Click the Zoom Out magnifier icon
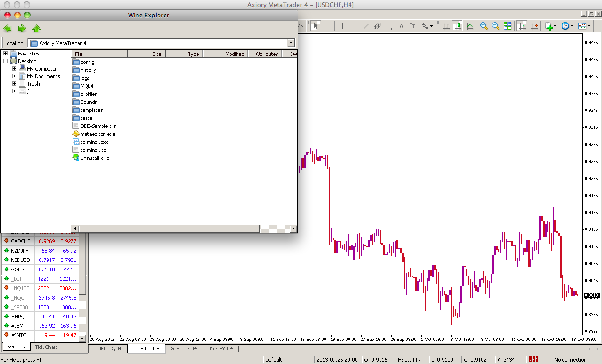Screen dimensions: 602x364 (496, 26)
